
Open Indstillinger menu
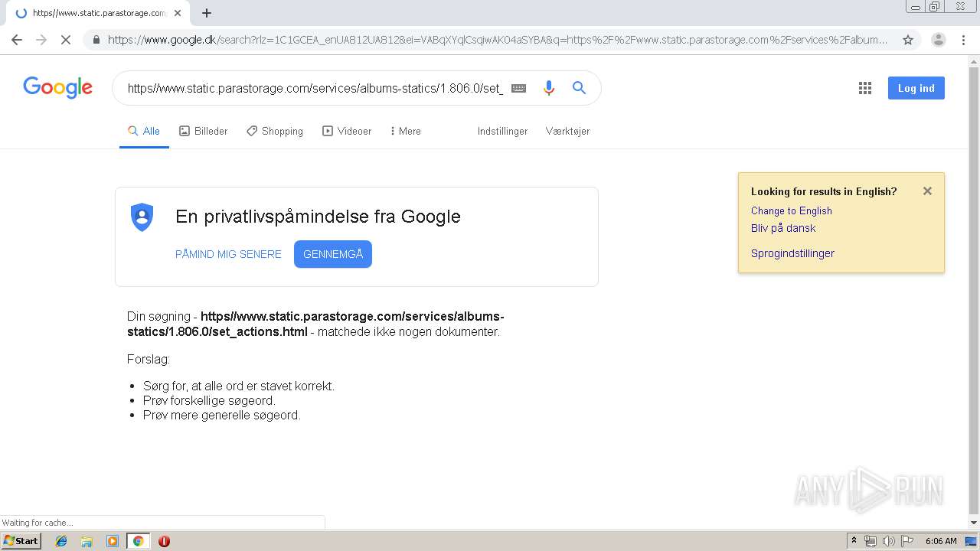(502, 131)
